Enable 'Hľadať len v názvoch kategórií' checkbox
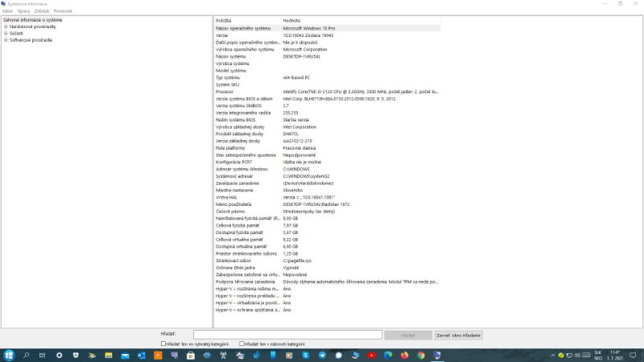This screenshot has height=362, width=644. coord(242,343)
